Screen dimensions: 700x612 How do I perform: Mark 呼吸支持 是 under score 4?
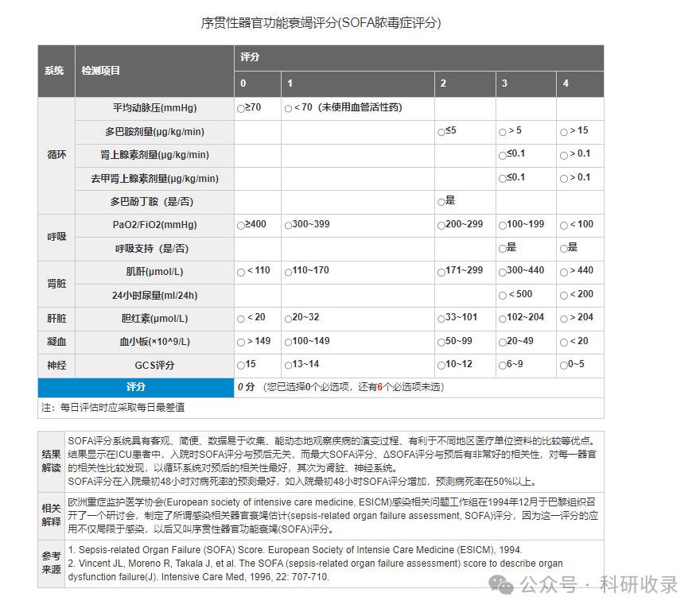pyautogui.click(x=564, y=249)
